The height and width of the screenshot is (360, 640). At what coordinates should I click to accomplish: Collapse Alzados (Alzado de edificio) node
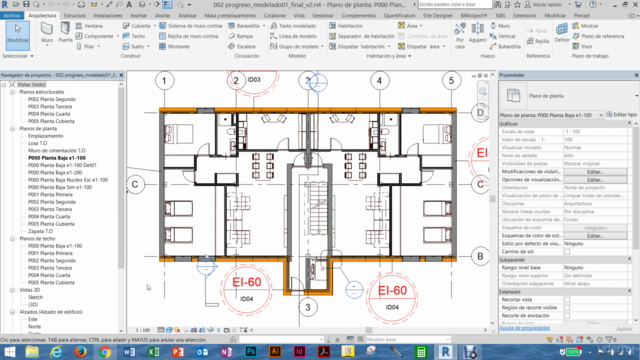13,312
